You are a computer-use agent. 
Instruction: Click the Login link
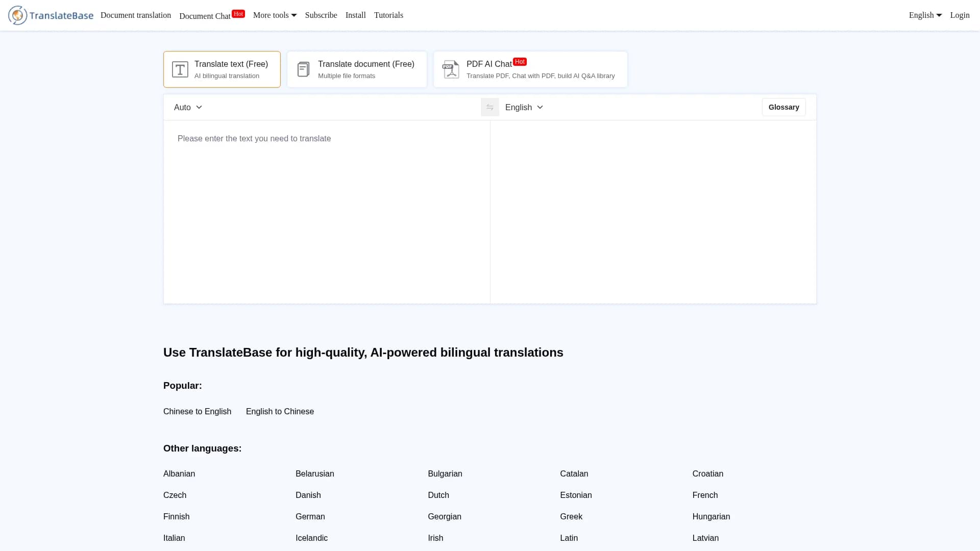pyautogui.click(x=960, y=15)
